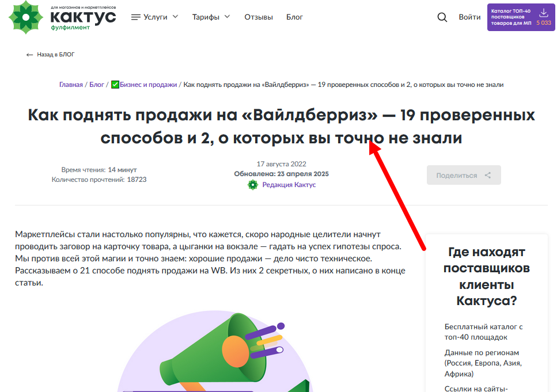
Task: Click the download icon in catalog banner
Action: click(543, 13)
